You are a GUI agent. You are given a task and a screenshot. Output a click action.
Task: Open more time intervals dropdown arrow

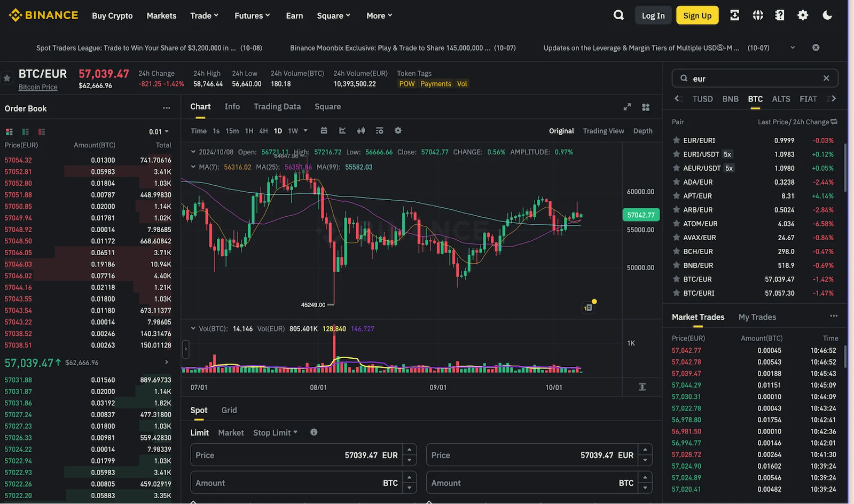coord(305,130)
